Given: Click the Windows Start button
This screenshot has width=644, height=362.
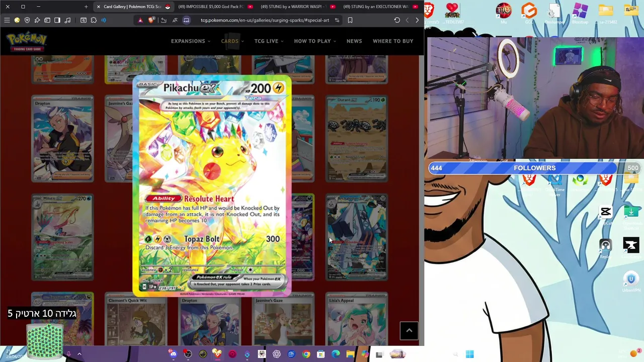Looking at the screenshot, I should [469, 354].
